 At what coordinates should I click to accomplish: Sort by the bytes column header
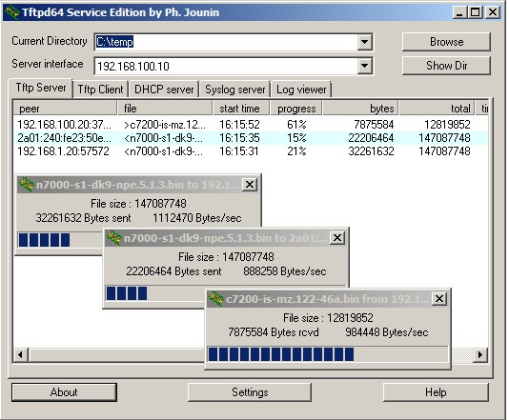[x=361, y=109]
